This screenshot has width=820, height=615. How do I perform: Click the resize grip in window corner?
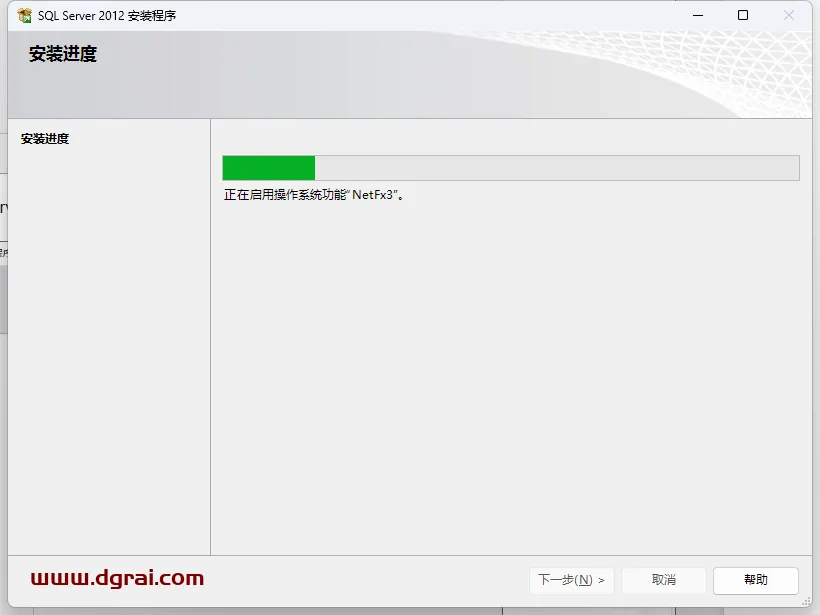point(807,602)
